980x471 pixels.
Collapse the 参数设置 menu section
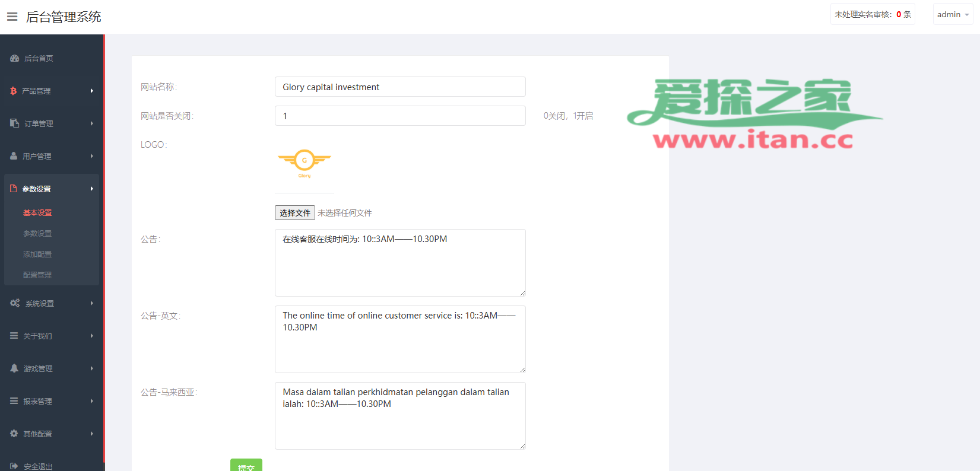(x=51, y=189)
